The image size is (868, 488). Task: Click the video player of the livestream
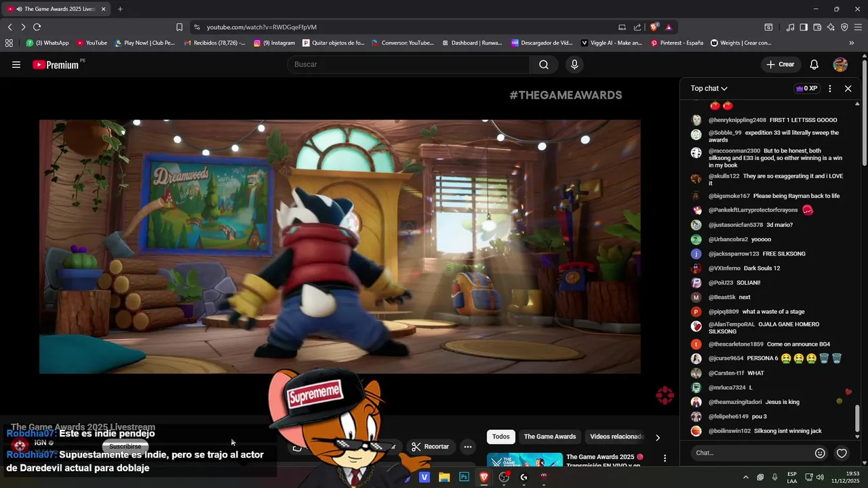[x=340, y=247]
